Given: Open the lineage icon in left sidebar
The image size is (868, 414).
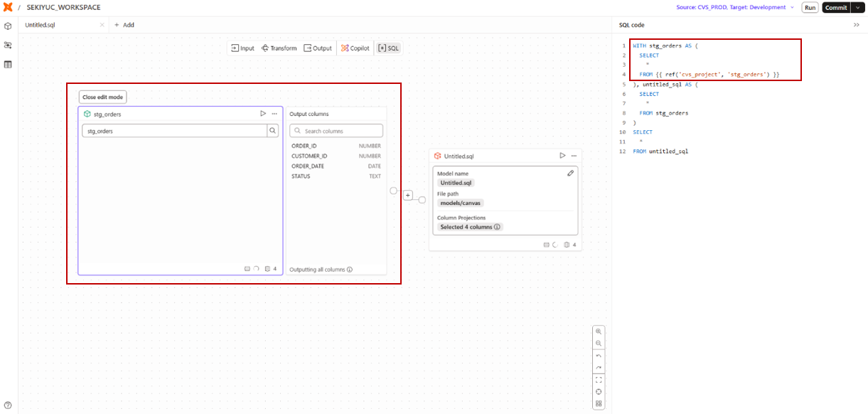Looking at the screenshot, I should coord(8,45).
